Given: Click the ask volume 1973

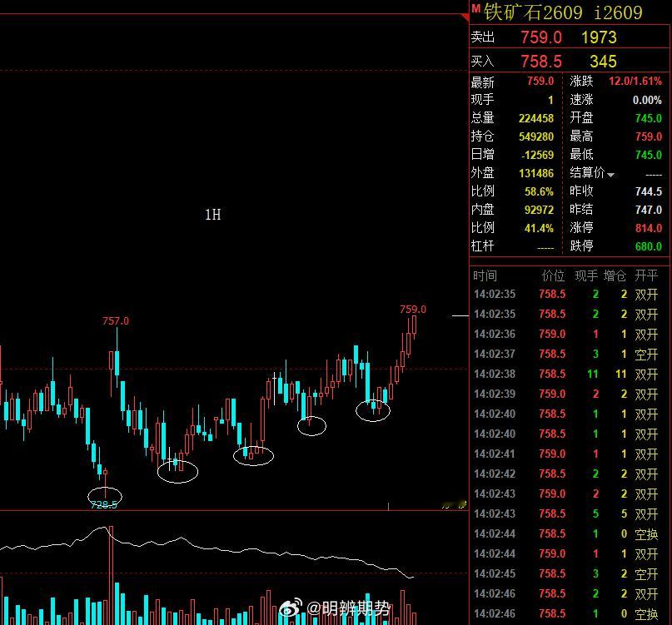Looking at the screenshot, I should tap(599, 37).
